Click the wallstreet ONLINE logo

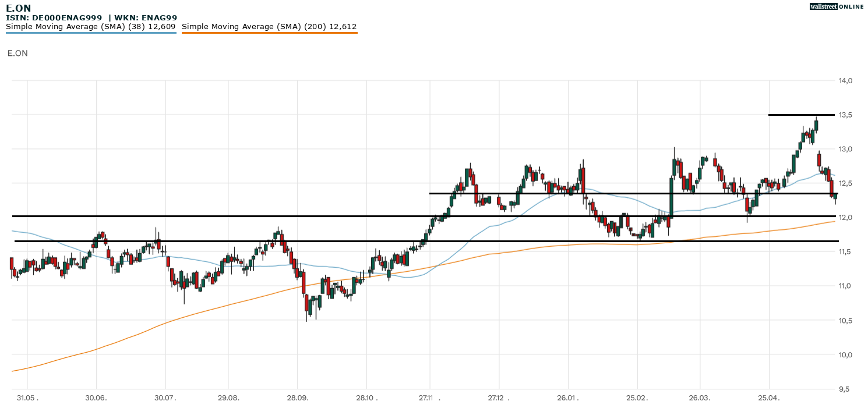point(837,6)
